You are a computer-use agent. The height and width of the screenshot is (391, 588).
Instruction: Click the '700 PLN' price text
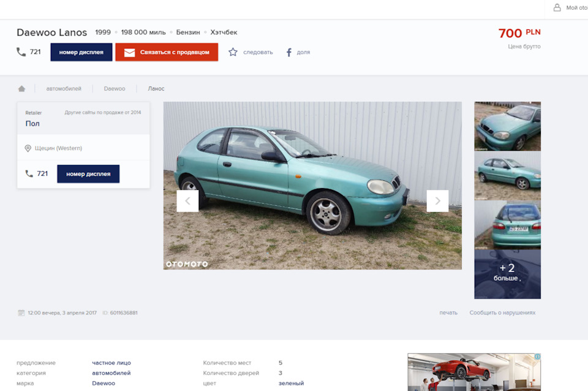tap(519, 33)
